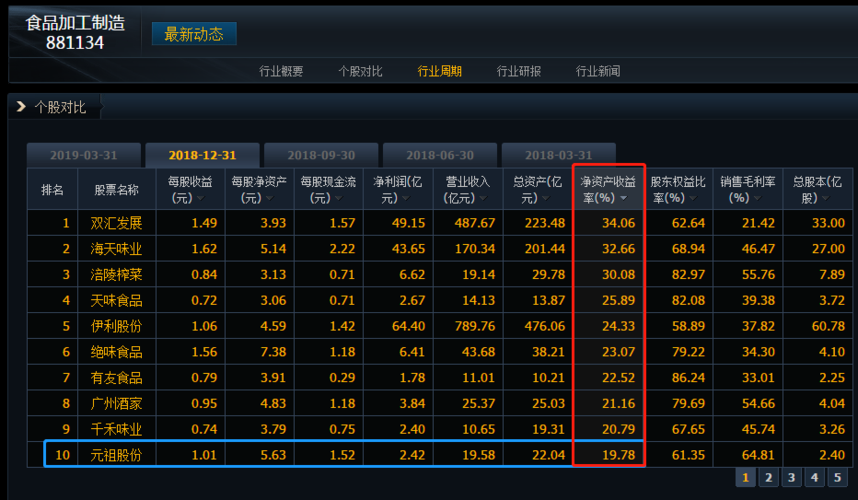
Task: Open the 2018-03-31 date tab
Action: click(559, 155)
